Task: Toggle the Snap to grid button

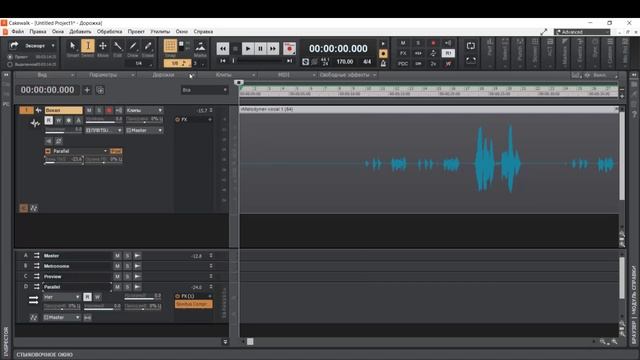Action: 170,46
